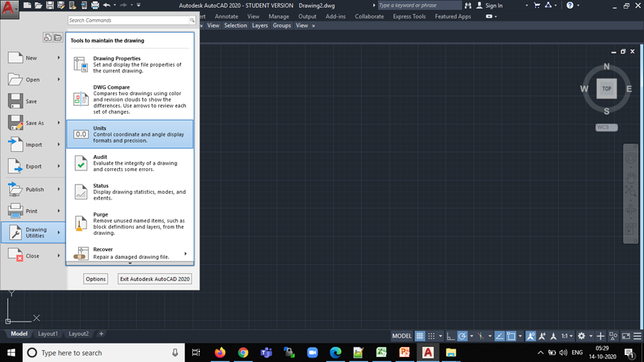Toggle Snap mode in status bar
Viewport: 644px width, 362px height.
pos(431,336)
